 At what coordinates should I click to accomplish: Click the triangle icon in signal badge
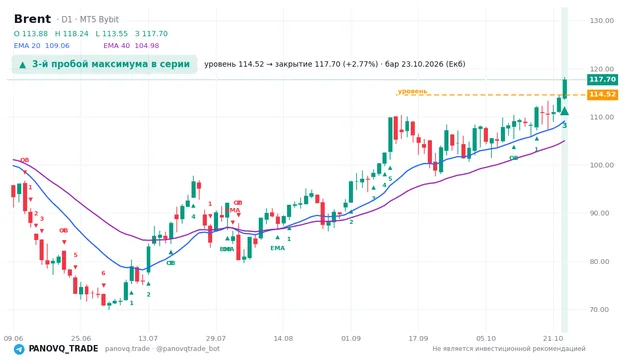[23, 64]
